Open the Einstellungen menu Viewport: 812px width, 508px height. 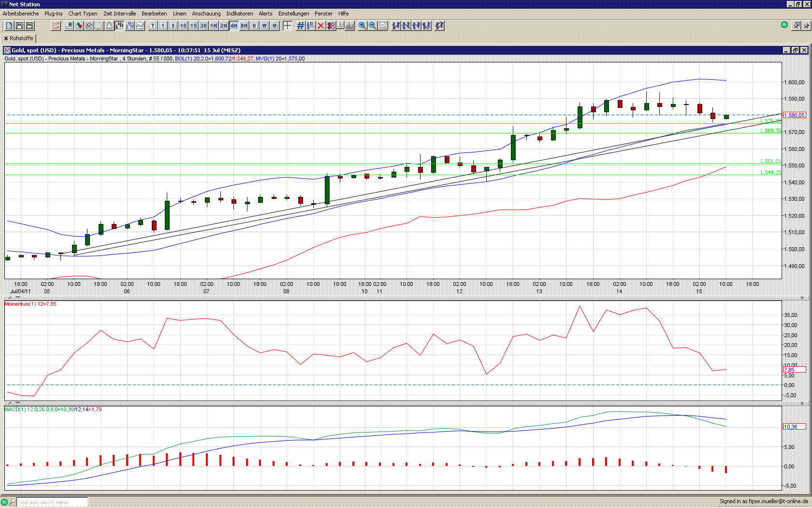(293, 14)
